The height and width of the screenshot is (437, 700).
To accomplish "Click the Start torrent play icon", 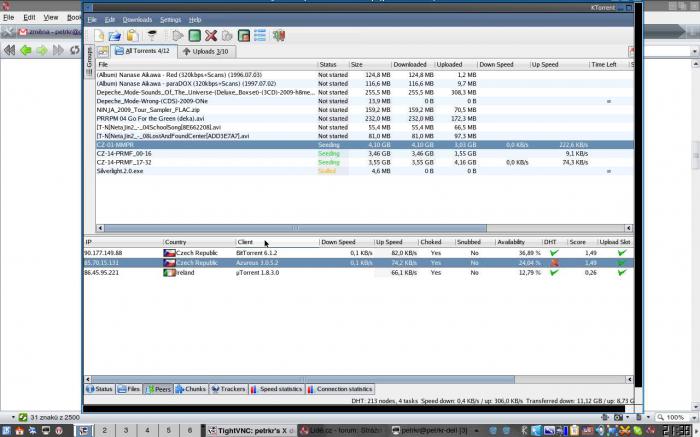I will (x=178, y=36).
